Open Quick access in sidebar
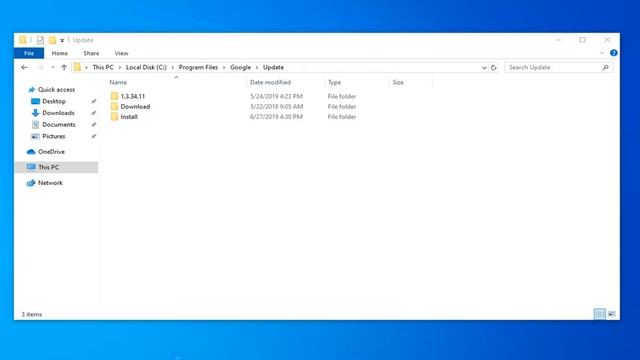 pyautogui.click(x=56, y=89)
